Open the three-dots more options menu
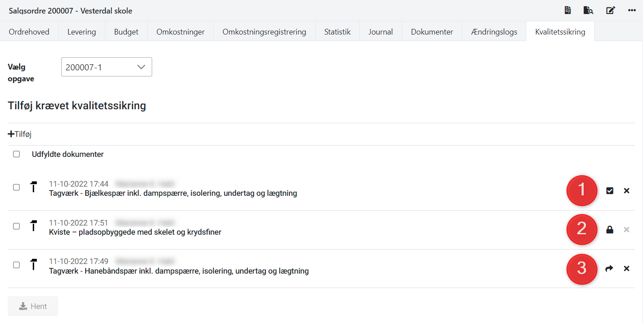644x323 pixels. (632, 10)
